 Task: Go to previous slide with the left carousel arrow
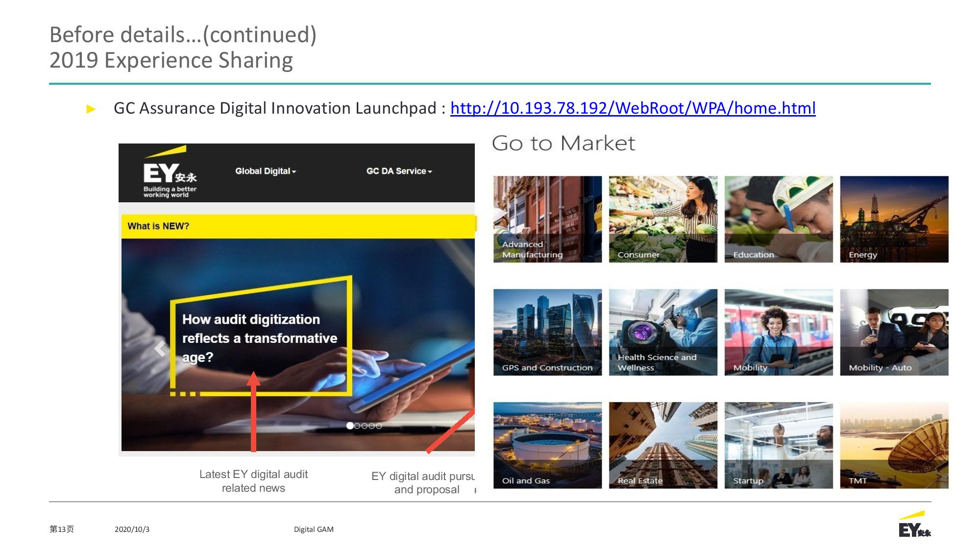coord(160,349)
